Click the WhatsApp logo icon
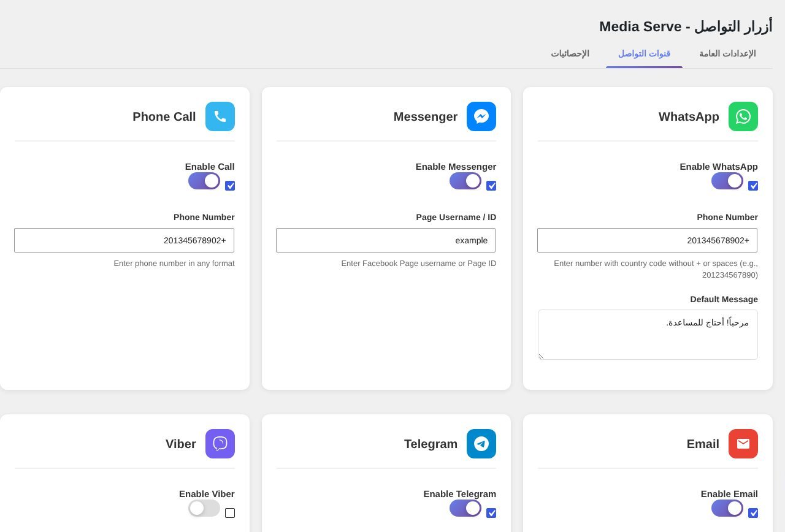 (743, 116)
